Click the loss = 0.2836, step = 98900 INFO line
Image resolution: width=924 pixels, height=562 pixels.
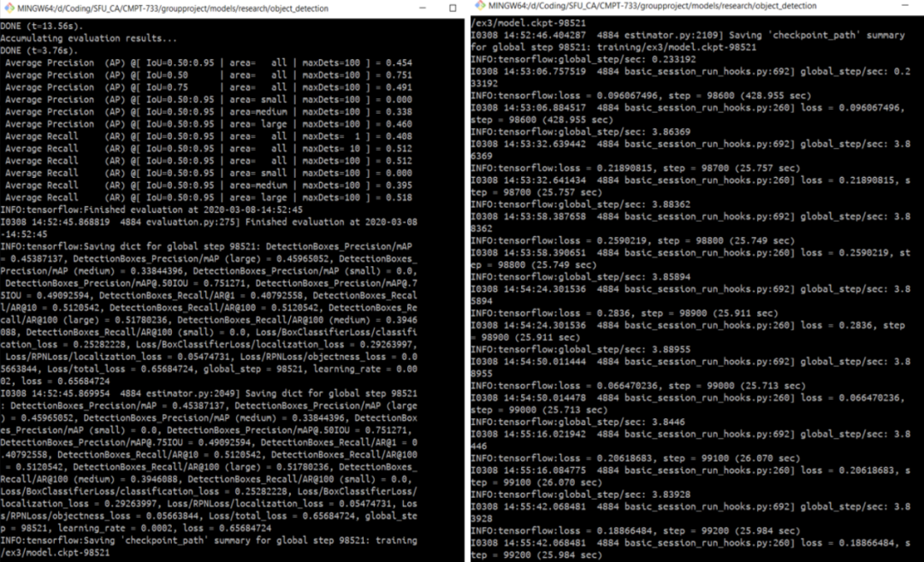tap(625, 313)
